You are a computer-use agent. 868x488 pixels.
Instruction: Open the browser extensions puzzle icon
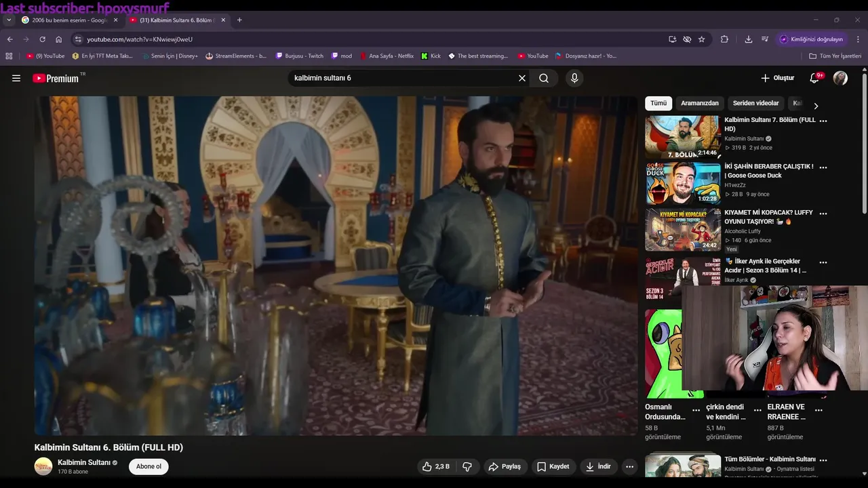[x=724, y=39]
